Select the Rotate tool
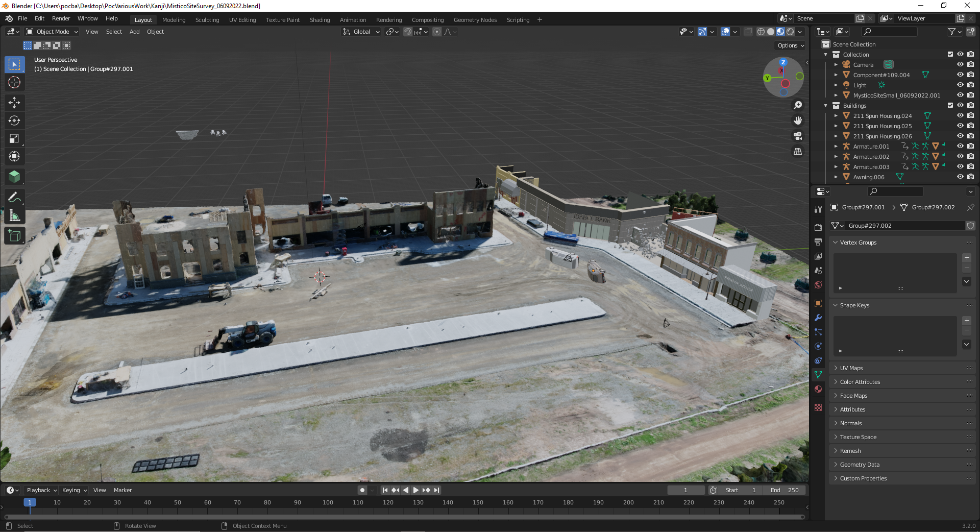Image resolution: width=980 pixels, height=532 pixels. point(14,120)
